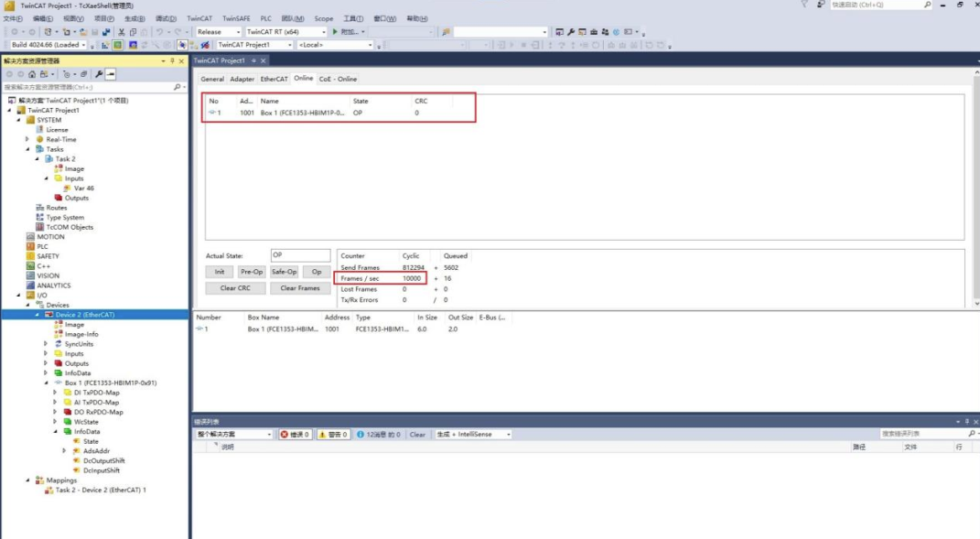Switch to the General tab
Screen dimensions: 980x539
[212, 79]
